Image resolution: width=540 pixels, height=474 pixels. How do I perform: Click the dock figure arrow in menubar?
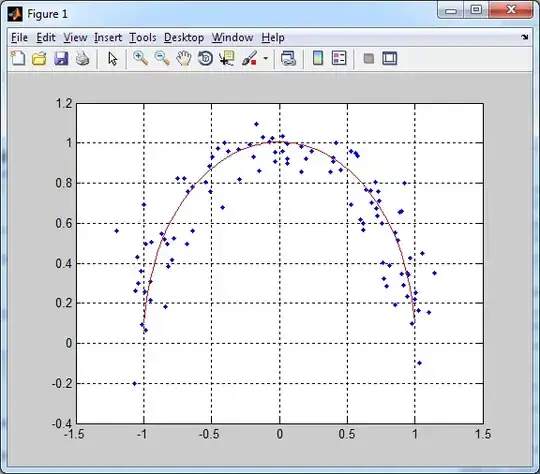(525, 37)
